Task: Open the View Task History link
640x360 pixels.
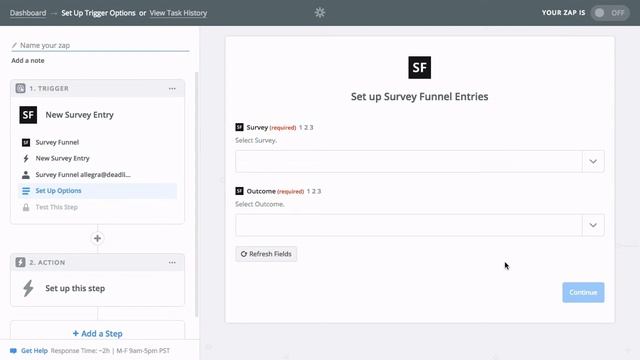Action: point(178,13)
